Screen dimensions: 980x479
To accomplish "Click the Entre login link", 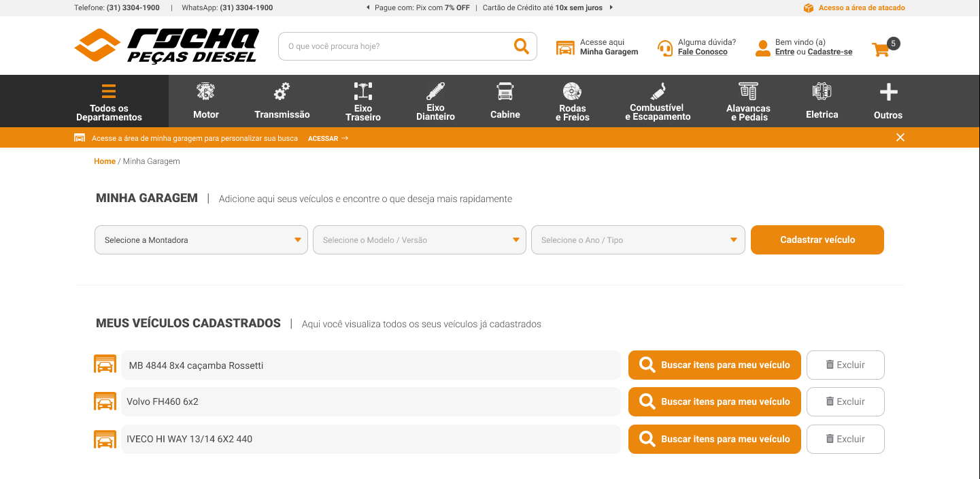I will click(785, 52).
